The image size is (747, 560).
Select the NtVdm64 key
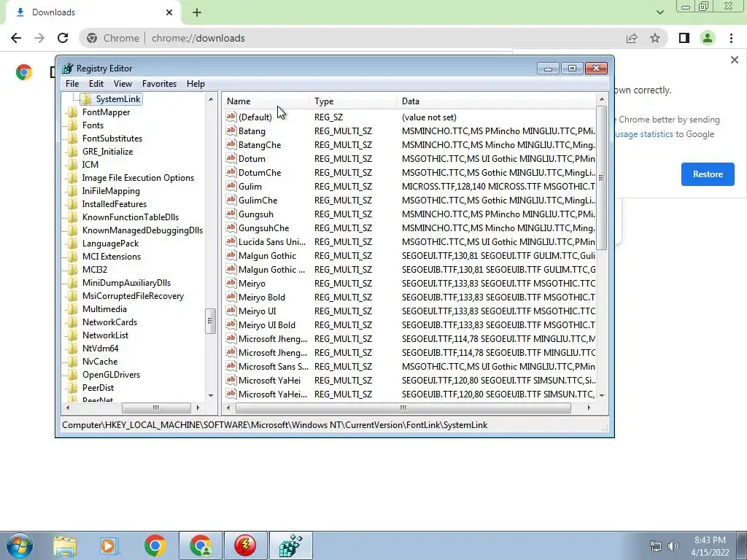tap(100, 349)
